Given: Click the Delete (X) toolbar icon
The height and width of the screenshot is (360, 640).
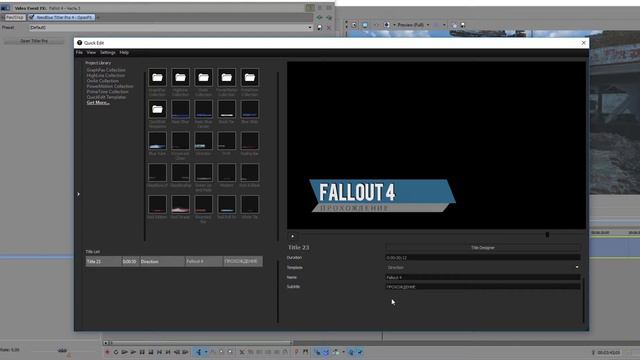Looking at the screenshot, I should pyautogui.click(x=242, y=352).
